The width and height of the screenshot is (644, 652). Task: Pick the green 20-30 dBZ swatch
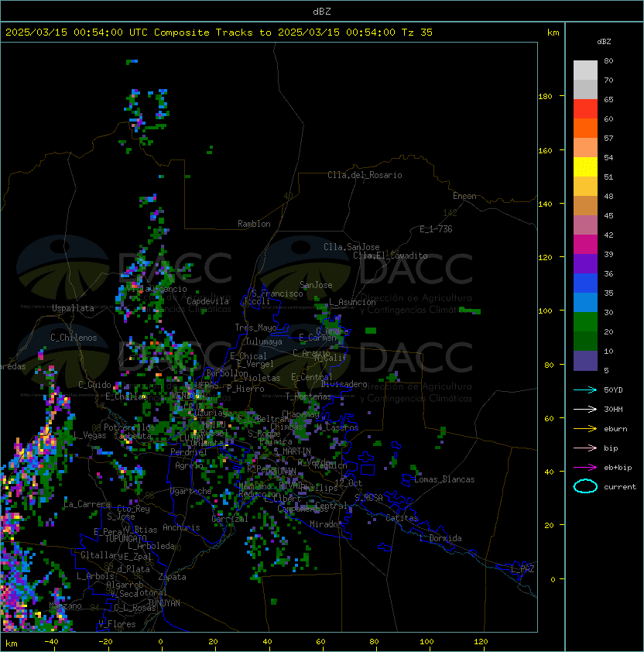click(x=585, y=322)
